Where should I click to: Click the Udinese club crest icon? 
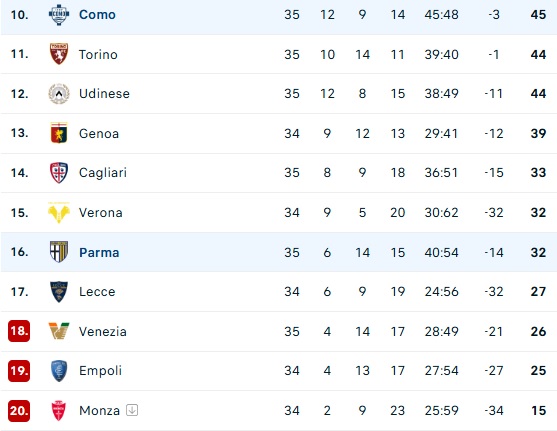tap(59, 93)
